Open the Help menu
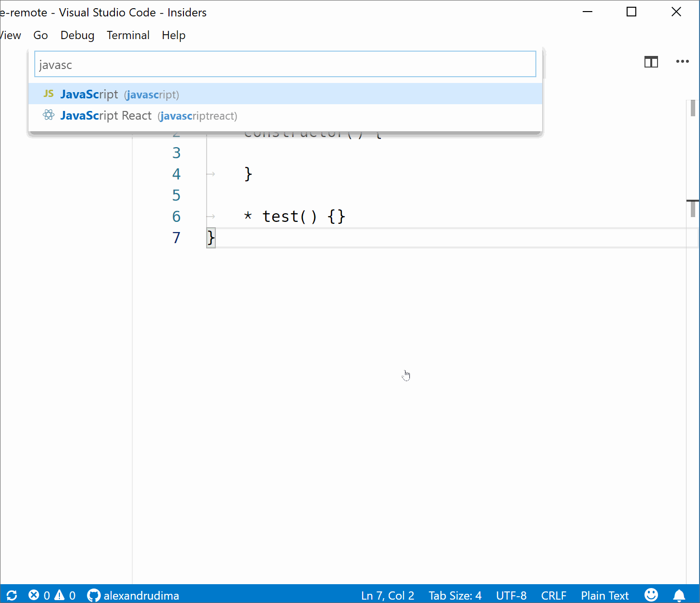Viewport: 700px width, 603px height. pyautogui.click(x=173, y=35)
